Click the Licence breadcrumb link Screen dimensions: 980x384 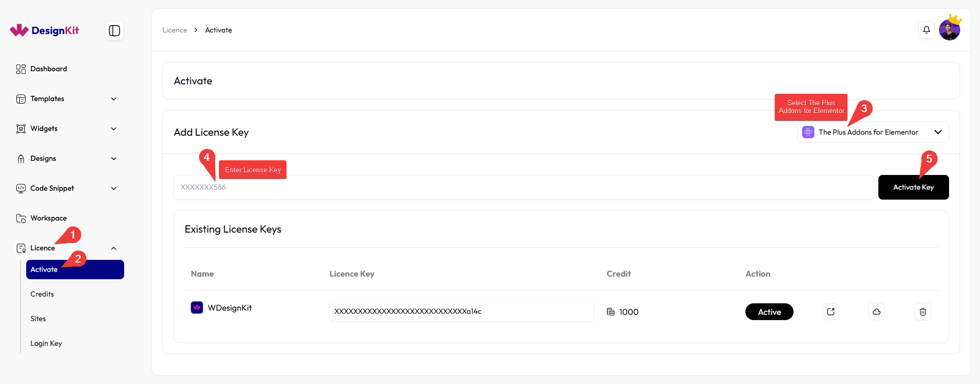coord(174,30)
